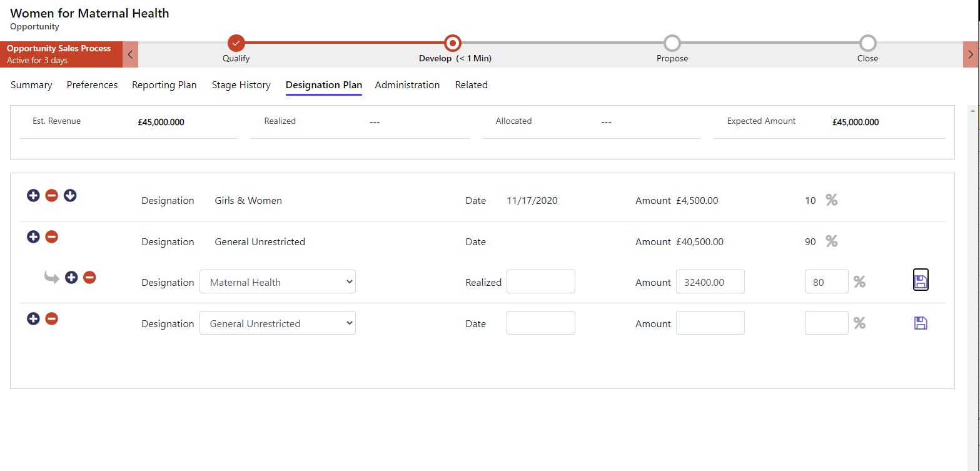The height and width of the screenshot is (471, 980).
Task: Click the Realized field label in the summary header
Action: 280,121
